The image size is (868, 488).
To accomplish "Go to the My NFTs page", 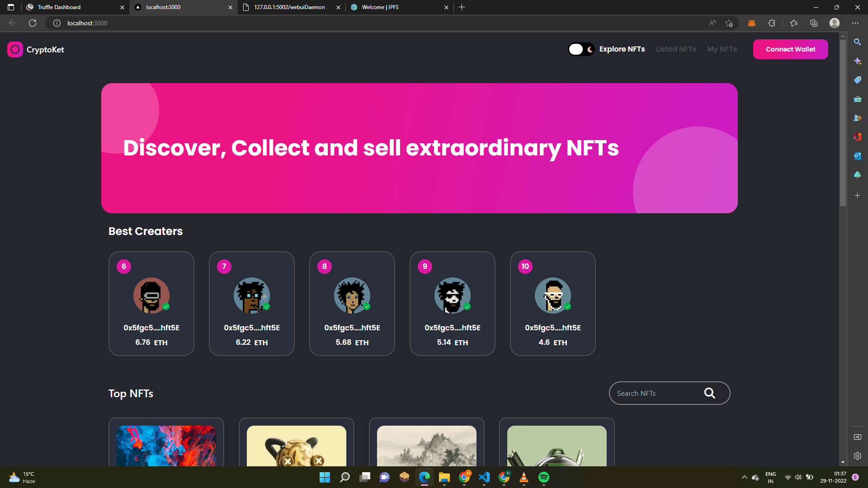I will point(722,49).
